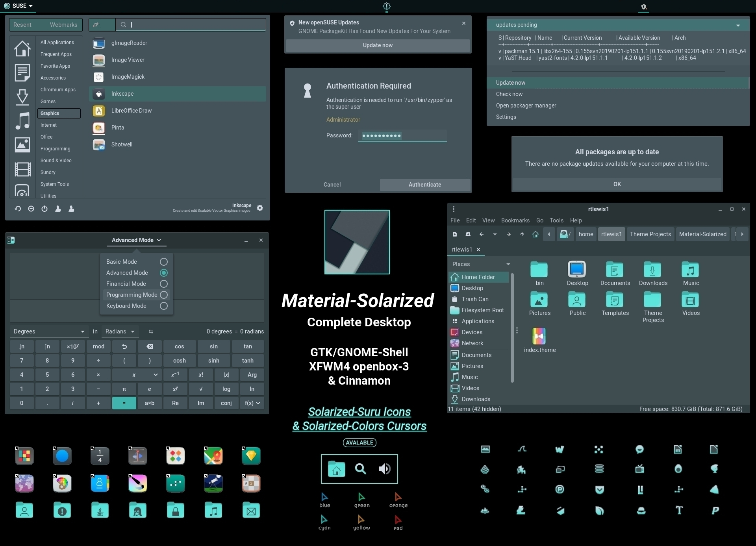Open the Theme Projects folder
The image size is (756, 546).
[653, 300]
